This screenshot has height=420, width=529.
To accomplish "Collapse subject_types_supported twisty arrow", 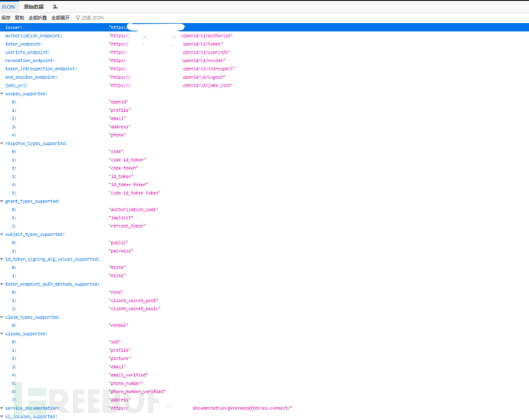I will (2, 235).
